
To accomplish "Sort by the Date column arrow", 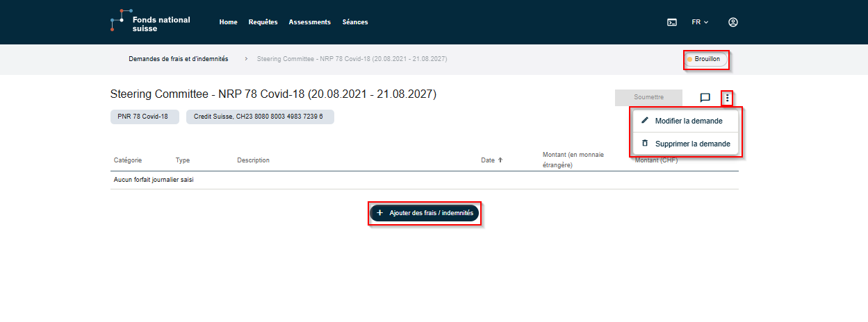I will [500, 160].
